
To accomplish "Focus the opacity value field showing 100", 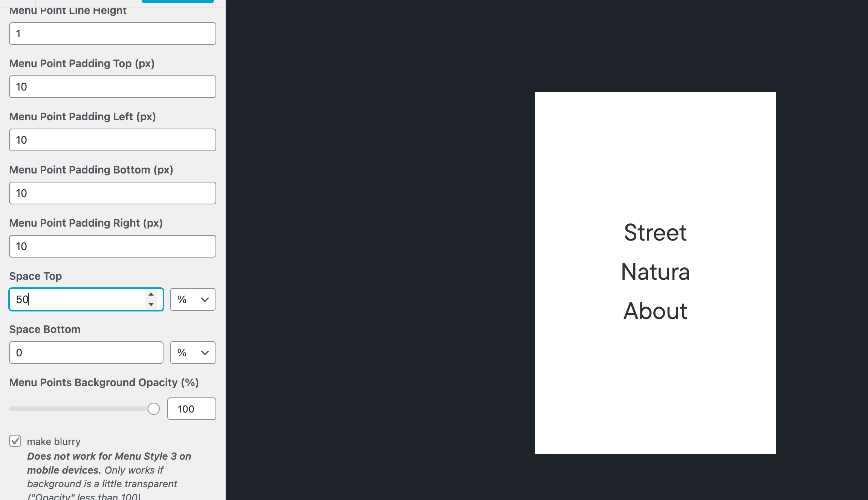I will tap(191, 409).
